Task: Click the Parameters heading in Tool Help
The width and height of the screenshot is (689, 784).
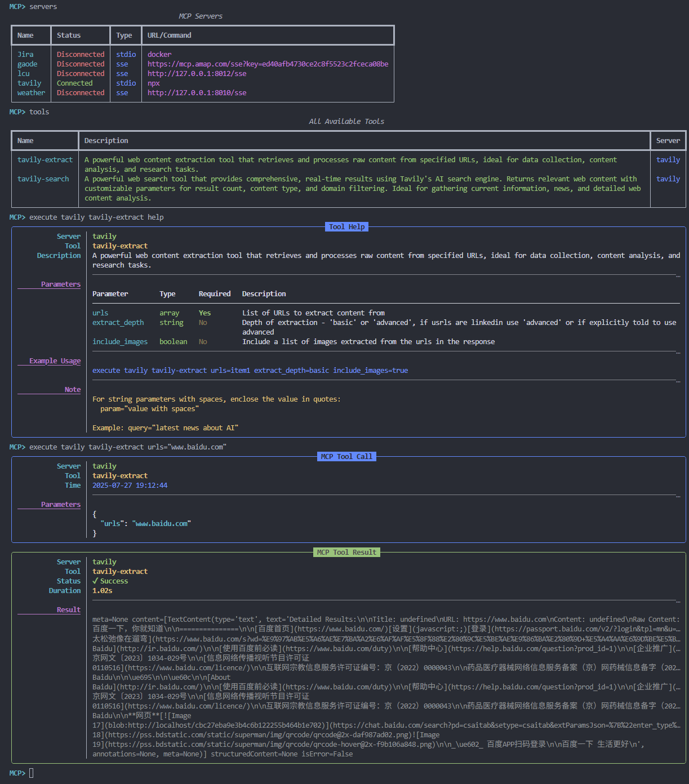Action: (61, 284)
